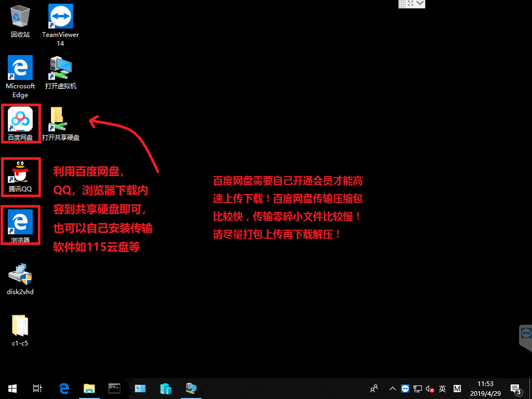Click the muted volume tray icon
Viewport: 532px width, 399px height.
pyautogui.click(x=430, y=388)
